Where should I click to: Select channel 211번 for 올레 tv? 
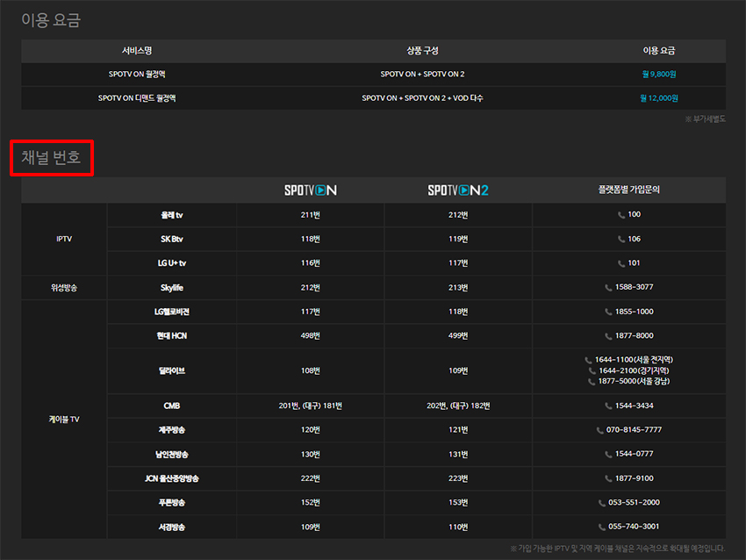click(x=310, y=215)
